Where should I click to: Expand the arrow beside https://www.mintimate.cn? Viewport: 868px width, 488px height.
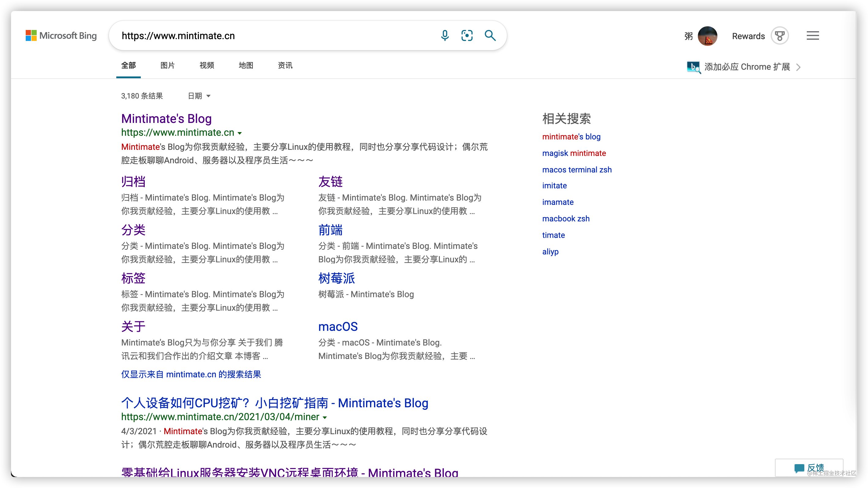[240, 133]
